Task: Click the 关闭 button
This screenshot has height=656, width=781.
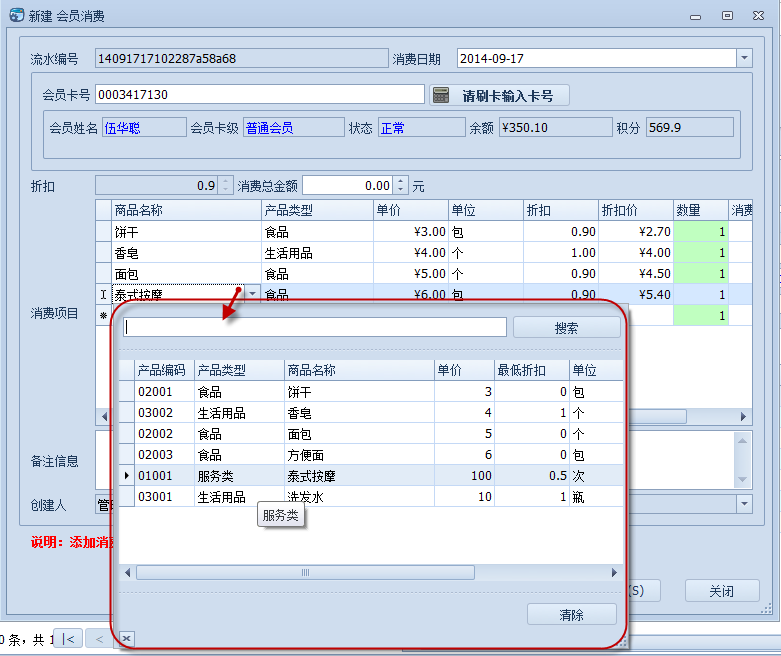Action: click(x=722, y=591)
